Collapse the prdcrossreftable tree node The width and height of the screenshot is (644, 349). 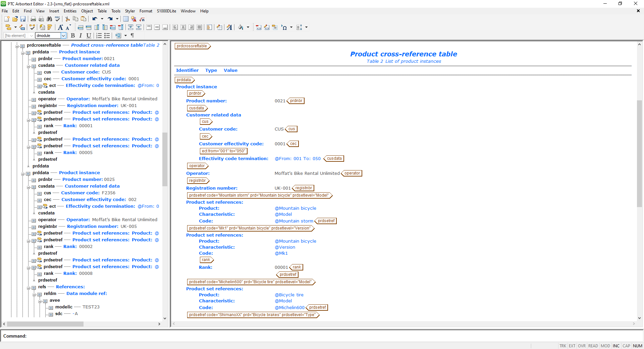click(16, 45)
